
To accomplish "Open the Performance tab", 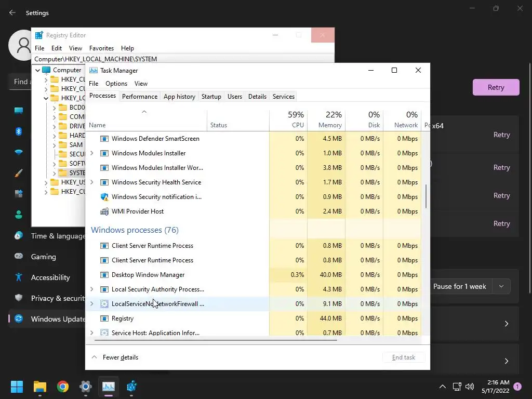I will pyautogui.click(x=140, y=96).
